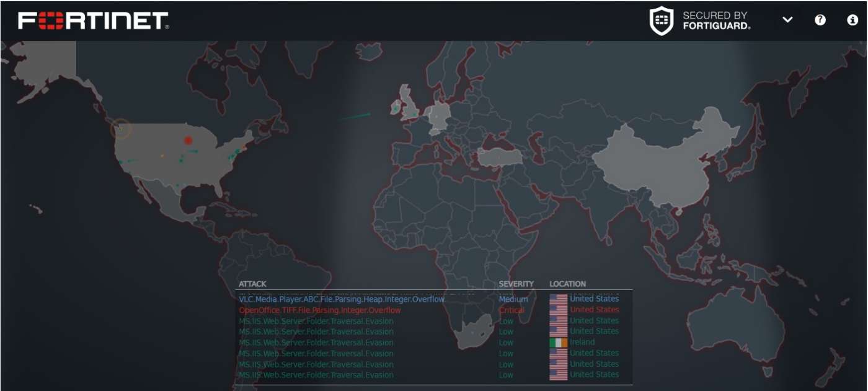
Task: Click the US flag in the Critical OpenOffice row
Action: tap(558, 310)
